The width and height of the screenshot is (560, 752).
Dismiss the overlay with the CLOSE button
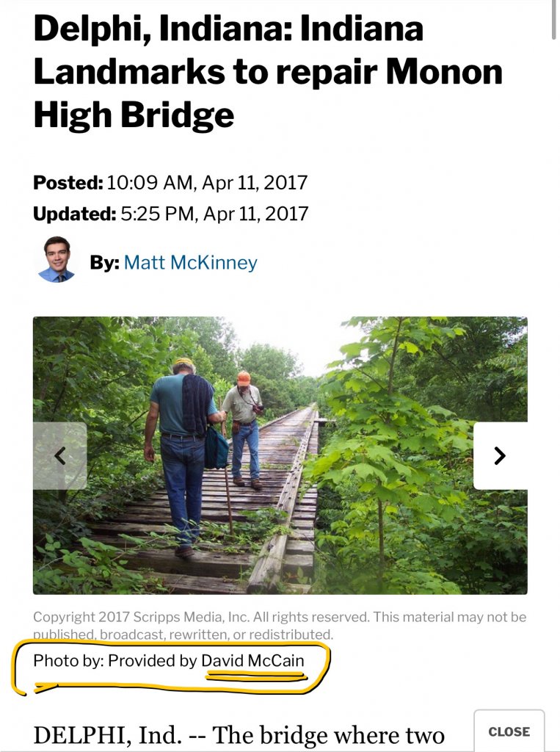509,731
